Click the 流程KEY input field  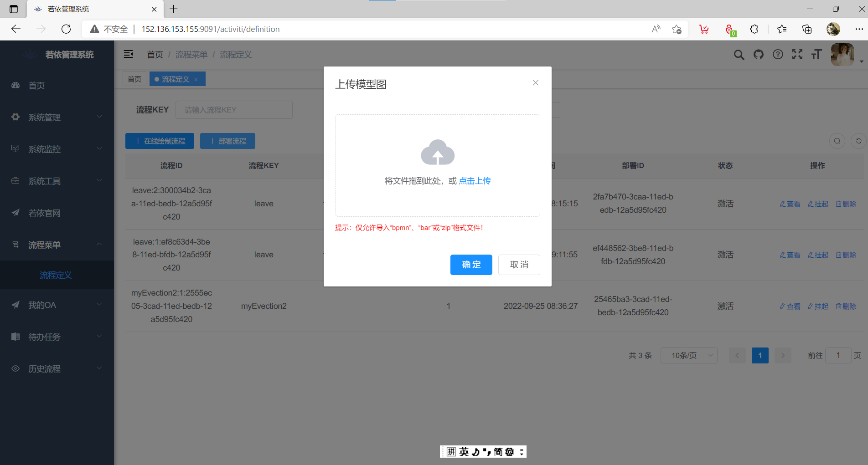coord(234,110)
